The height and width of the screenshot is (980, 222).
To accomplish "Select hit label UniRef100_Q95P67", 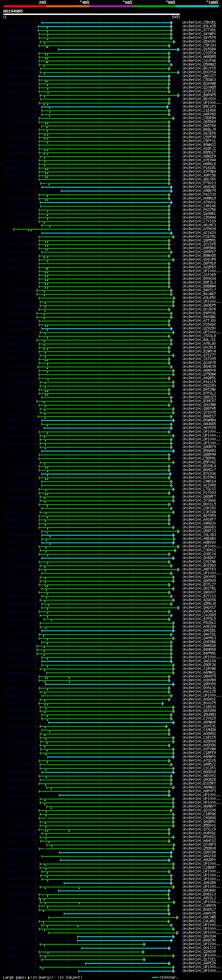I will tap(199, 252).
